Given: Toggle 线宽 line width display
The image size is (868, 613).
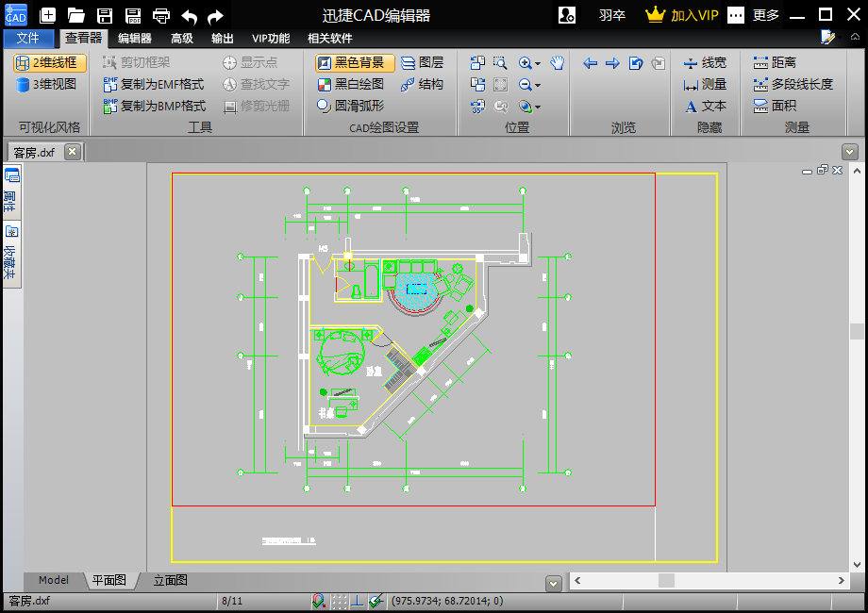Looking at the screenshot, I should [705, 62].
